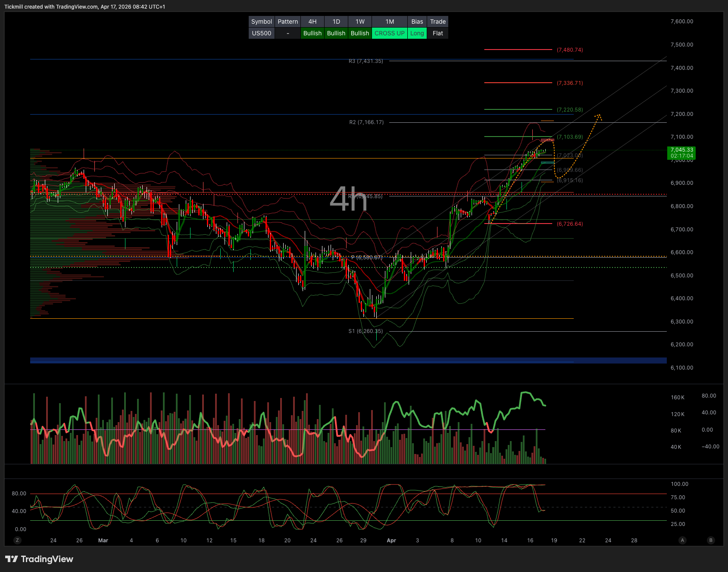Click the red 7,480.74 target level label
This screenshot has height=572, width=728.
click(x=569, y=50)
